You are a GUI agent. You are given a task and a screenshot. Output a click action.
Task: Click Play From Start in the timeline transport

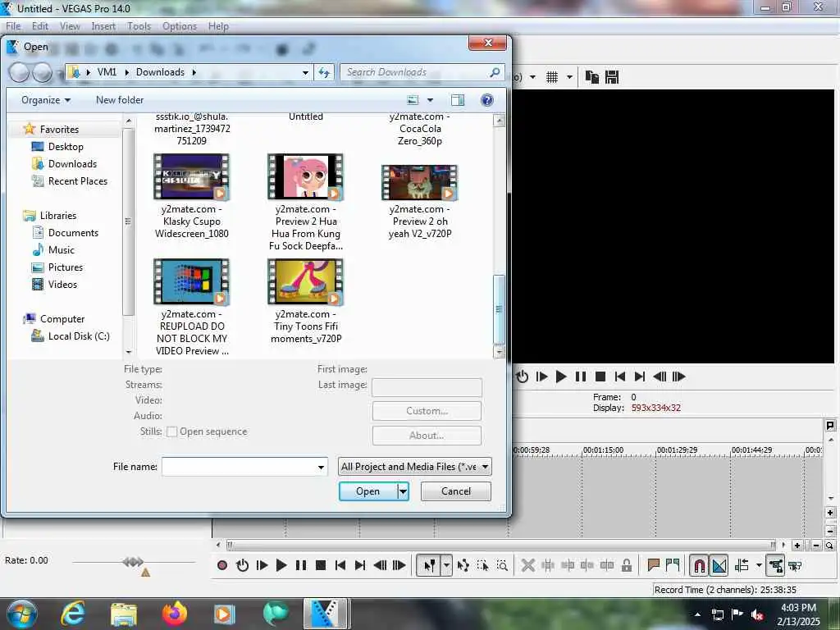262,565
